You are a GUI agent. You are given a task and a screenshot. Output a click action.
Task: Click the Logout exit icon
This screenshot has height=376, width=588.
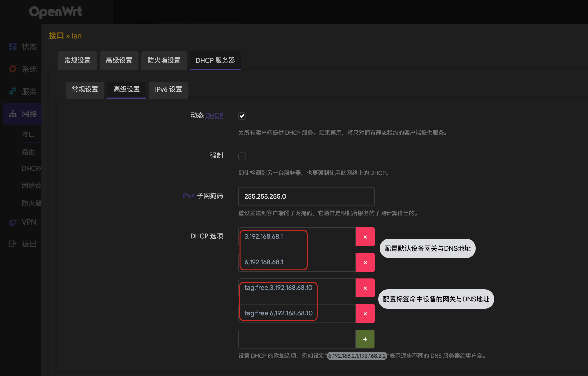pos(13,244)
